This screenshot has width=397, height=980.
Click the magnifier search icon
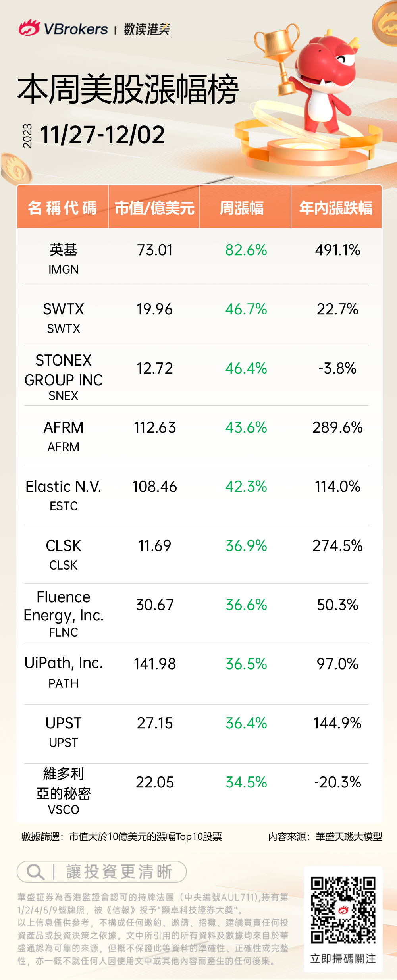coord(35,872)
